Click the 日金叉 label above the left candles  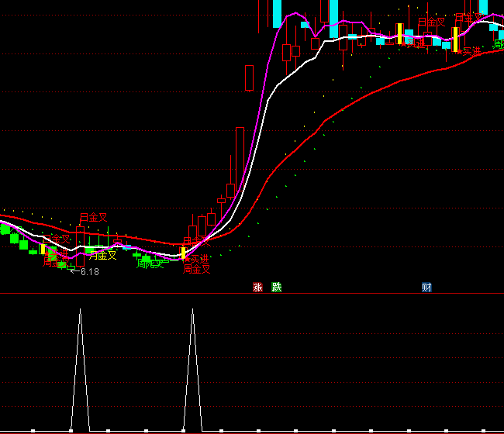(x=94, y=218)
